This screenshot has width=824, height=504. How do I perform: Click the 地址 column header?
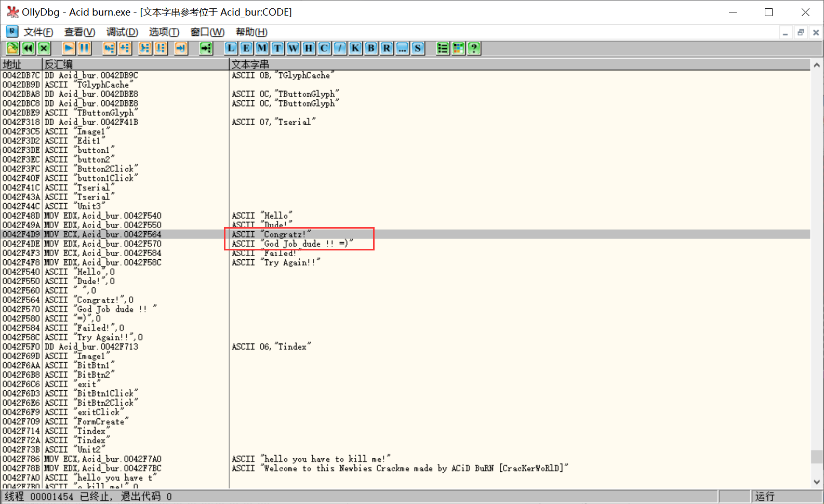[x=21, y=64]
